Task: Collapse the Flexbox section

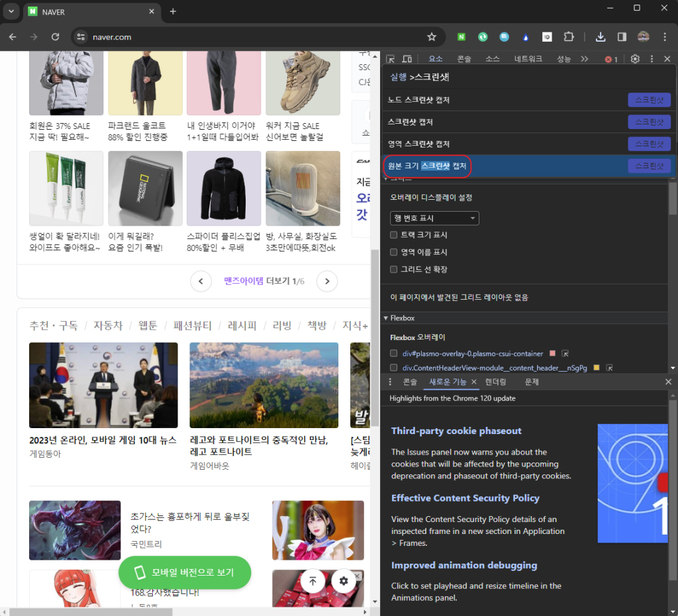Action: (386, 318)
